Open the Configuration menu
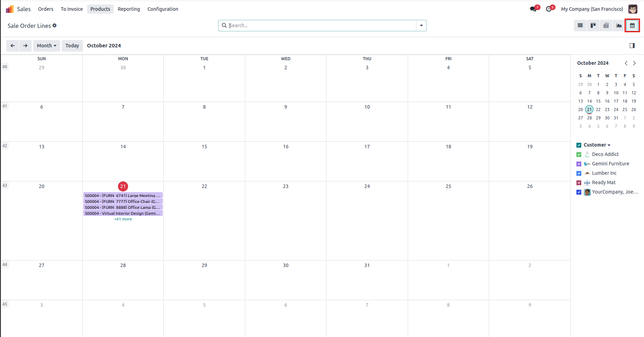This screenshot has height=337, width=644. pyautogui.click(x=163, y=9)
